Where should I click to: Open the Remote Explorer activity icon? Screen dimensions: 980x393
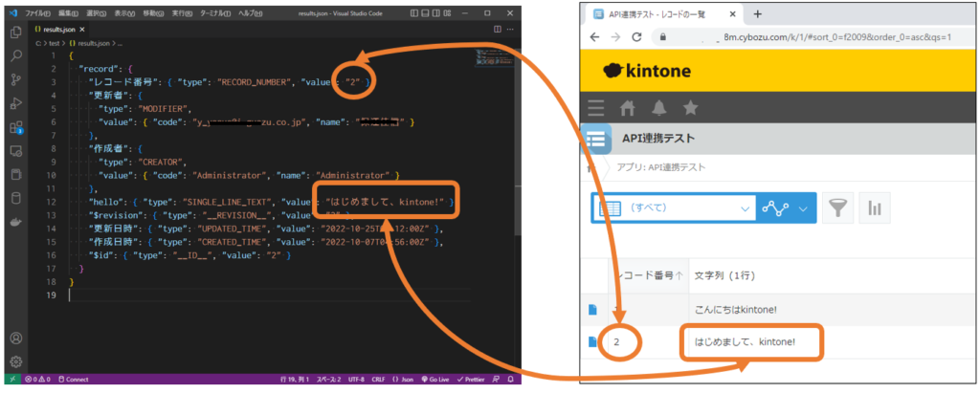16,151
